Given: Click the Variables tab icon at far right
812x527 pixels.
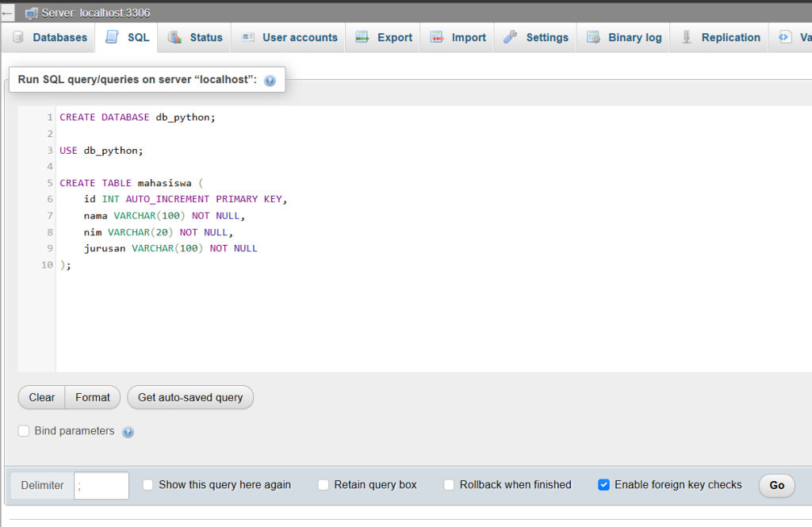Looking at the screenshot, I should point(784,37).
